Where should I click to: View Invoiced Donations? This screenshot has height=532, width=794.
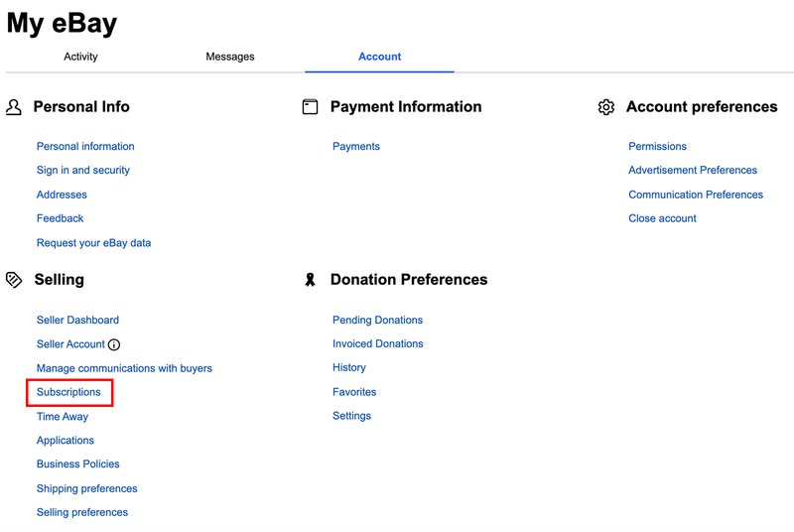point(378,343)
